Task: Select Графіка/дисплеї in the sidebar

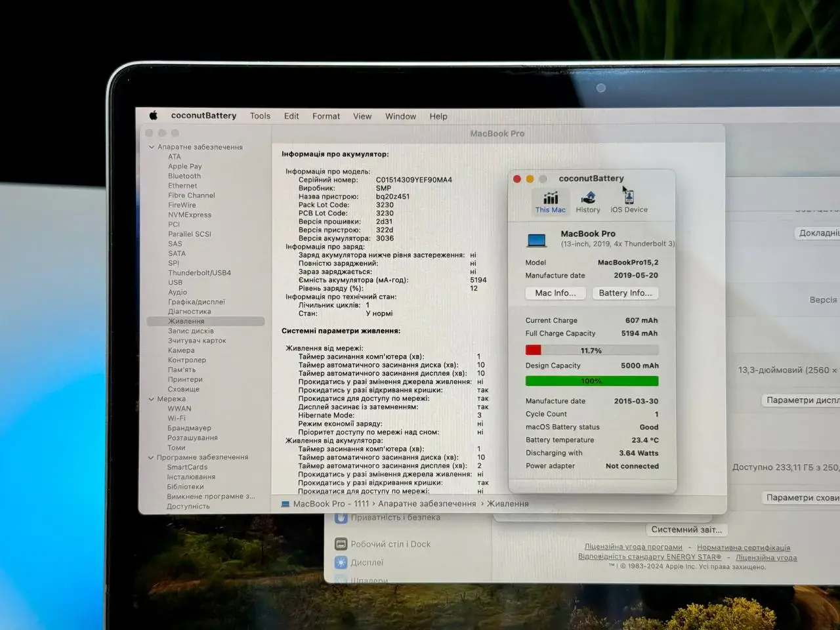Action: click(x=197, y=302)
